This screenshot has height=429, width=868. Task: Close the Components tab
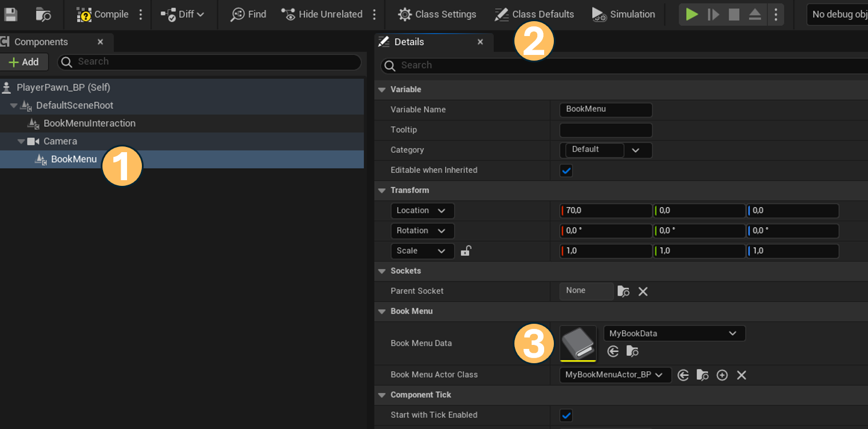pyautogui.click(x=100, y=42)
